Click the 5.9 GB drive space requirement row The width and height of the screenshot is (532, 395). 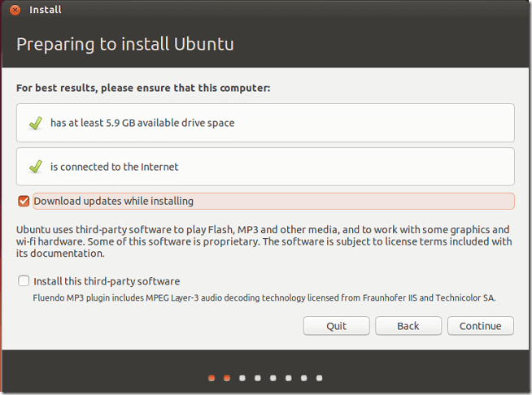pos(265,123)
